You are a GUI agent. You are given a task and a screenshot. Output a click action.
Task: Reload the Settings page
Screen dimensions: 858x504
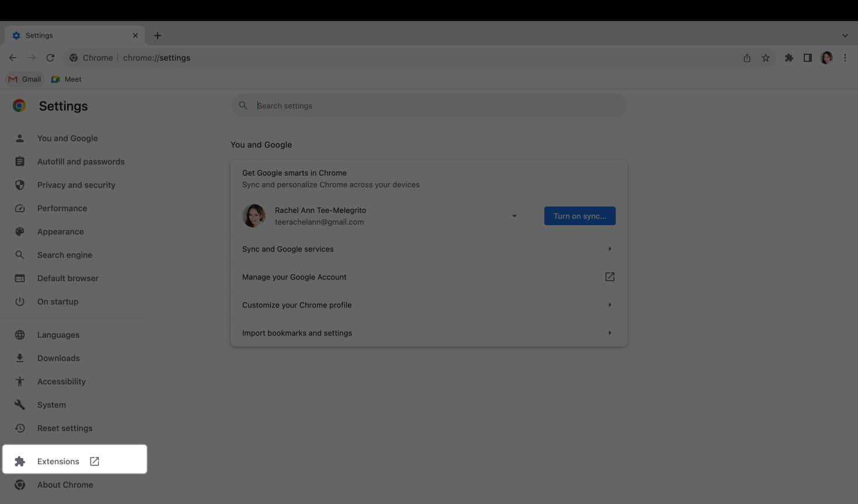click(50, 58)
